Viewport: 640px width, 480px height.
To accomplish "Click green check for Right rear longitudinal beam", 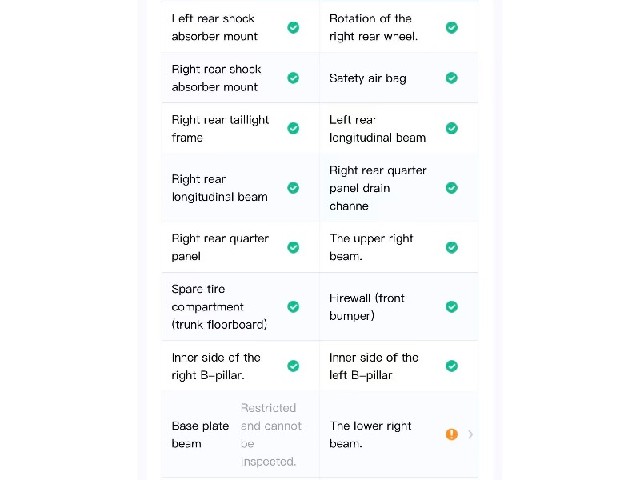I will 293,188.
